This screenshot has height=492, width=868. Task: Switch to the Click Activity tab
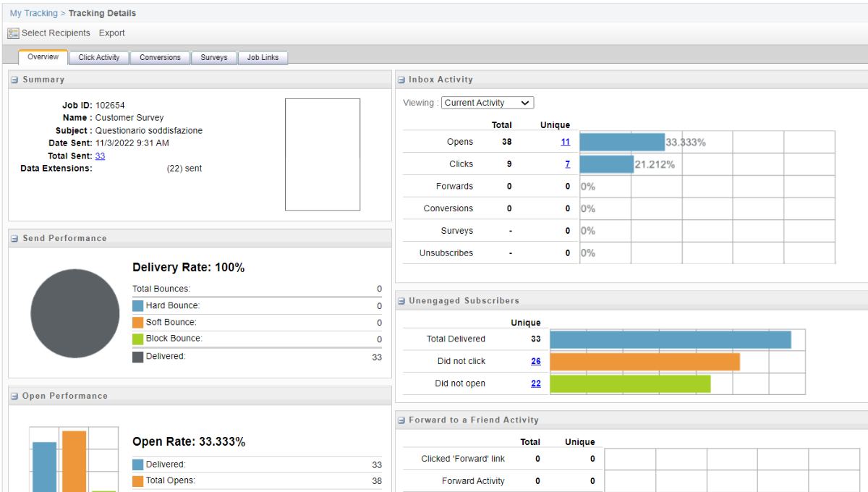[98, 58]
